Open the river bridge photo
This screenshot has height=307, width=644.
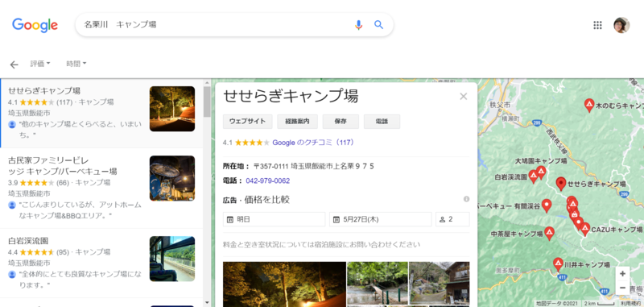coord(378,283)
